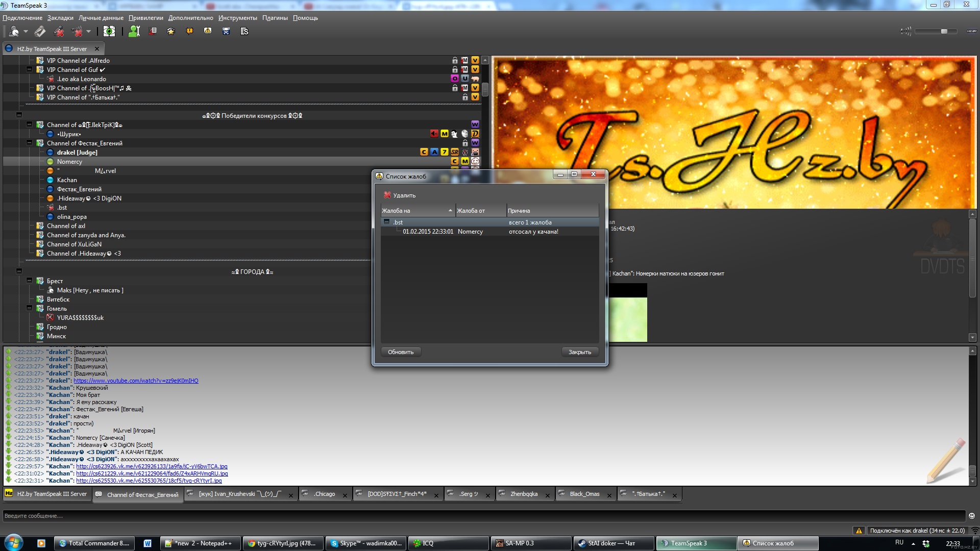Open the ban list skull toolbar icon
This screenshot has width=980, height=551.
pyautogui.click(x=226, y=31)
